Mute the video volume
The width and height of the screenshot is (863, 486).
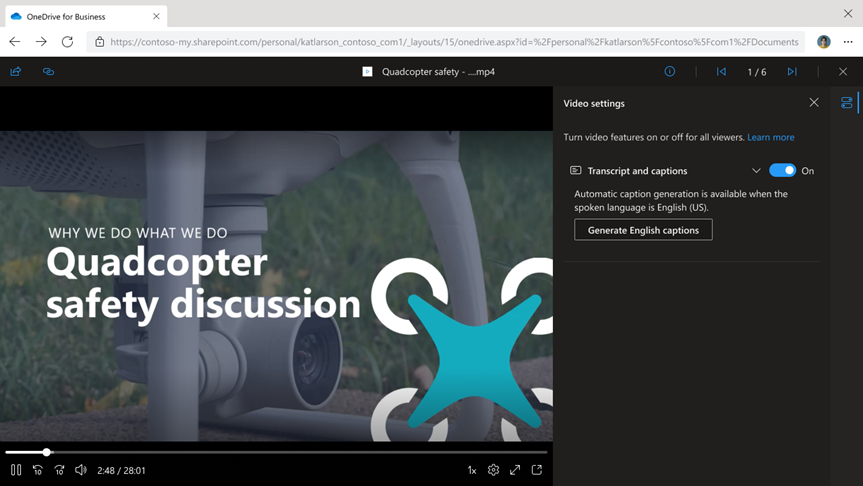coord(81,470)
